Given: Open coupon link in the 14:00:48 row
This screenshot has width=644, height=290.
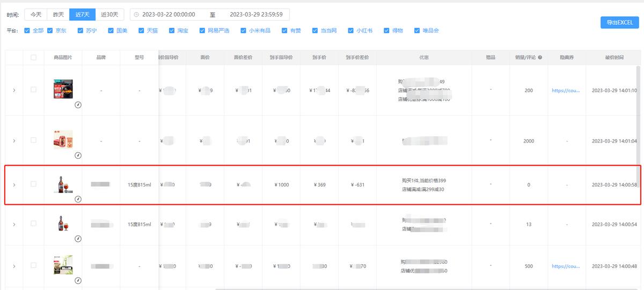Looking at the screenshot, I should click(566, 266).
